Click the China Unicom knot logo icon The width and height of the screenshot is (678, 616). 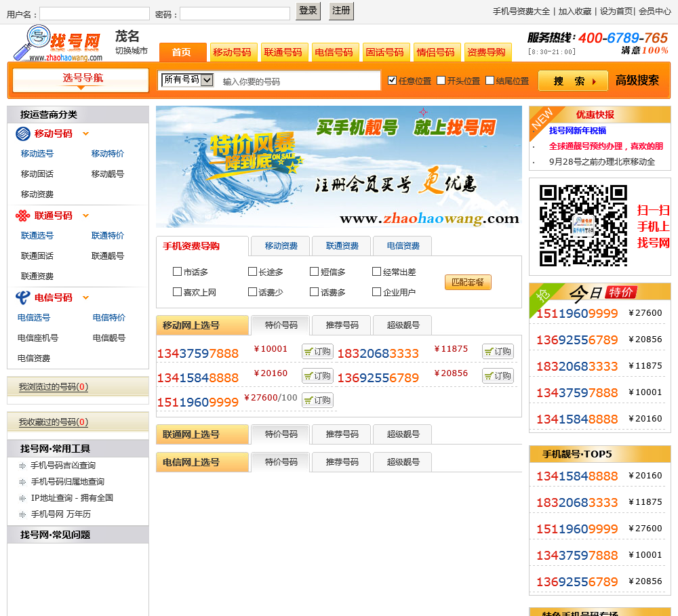tap(22, 215)
